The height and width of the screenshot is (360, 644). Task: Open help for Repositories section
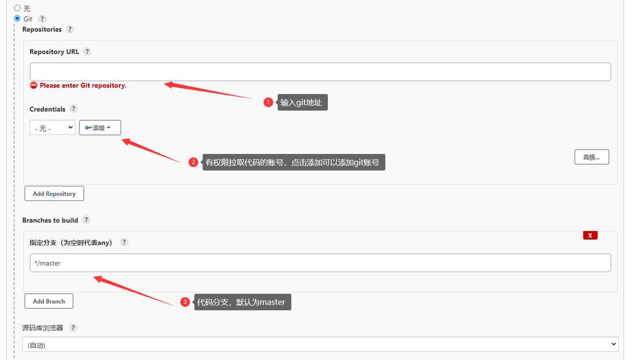tap(70, 29)
